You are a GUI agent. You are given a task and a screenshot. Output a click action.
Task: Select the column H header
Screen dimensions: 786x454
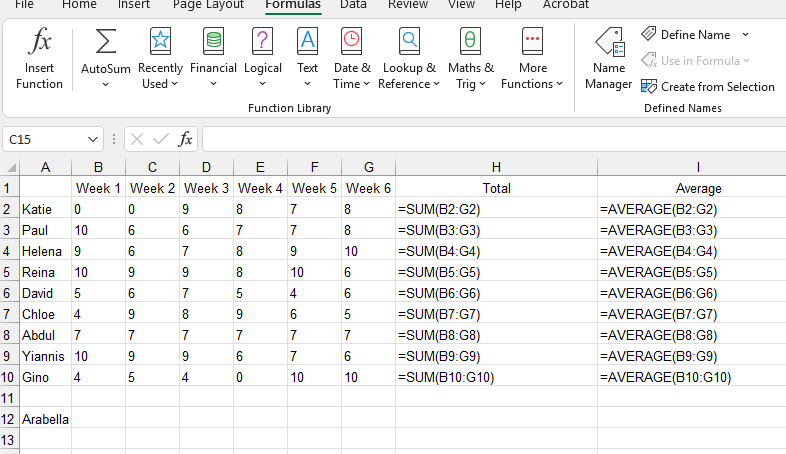tap(496, 167)
